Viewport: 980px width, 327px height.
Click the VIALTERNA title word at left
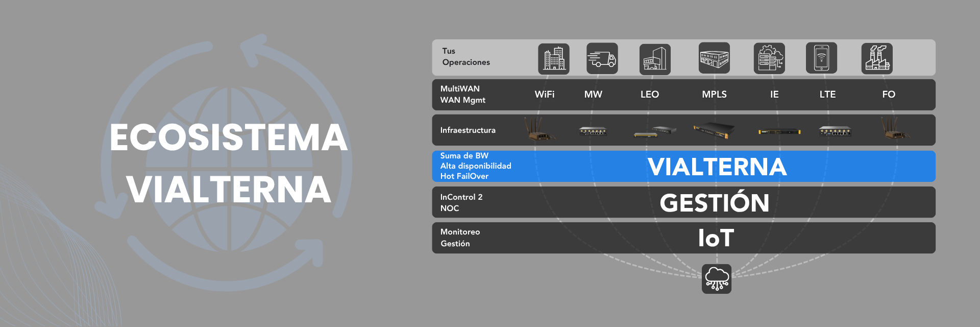click(x=229, y=190)
